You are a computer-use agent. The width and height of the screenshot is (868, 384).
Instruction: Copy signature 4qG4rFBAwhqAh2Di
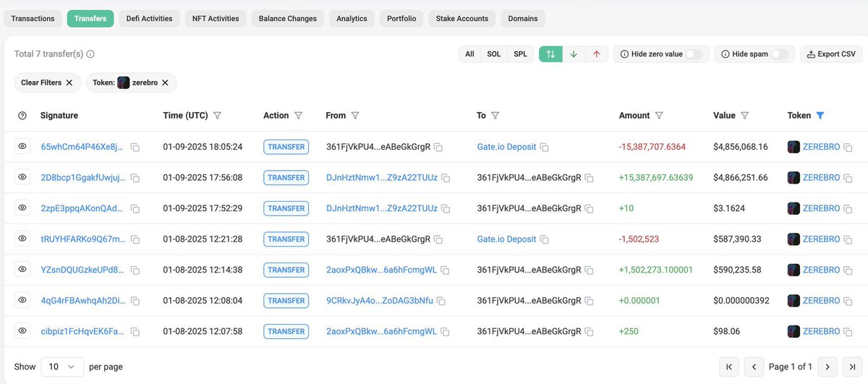tap(135, 301)
